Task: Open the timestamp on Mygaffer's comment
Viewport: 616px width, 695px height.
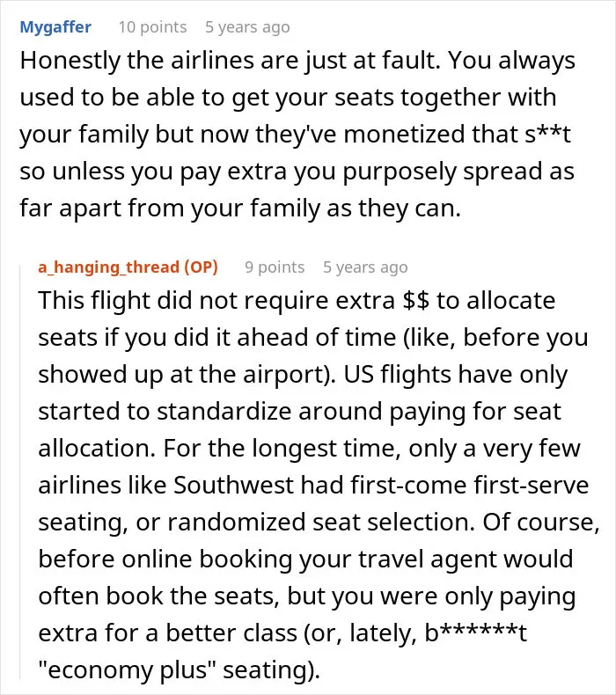Action: (247, 27)
